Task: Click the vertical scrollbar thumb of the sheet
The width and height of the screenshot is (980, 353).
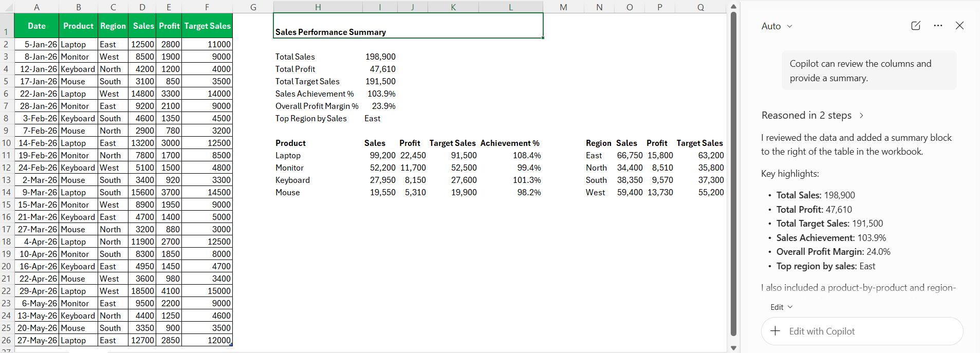Action: coord(733,174)
